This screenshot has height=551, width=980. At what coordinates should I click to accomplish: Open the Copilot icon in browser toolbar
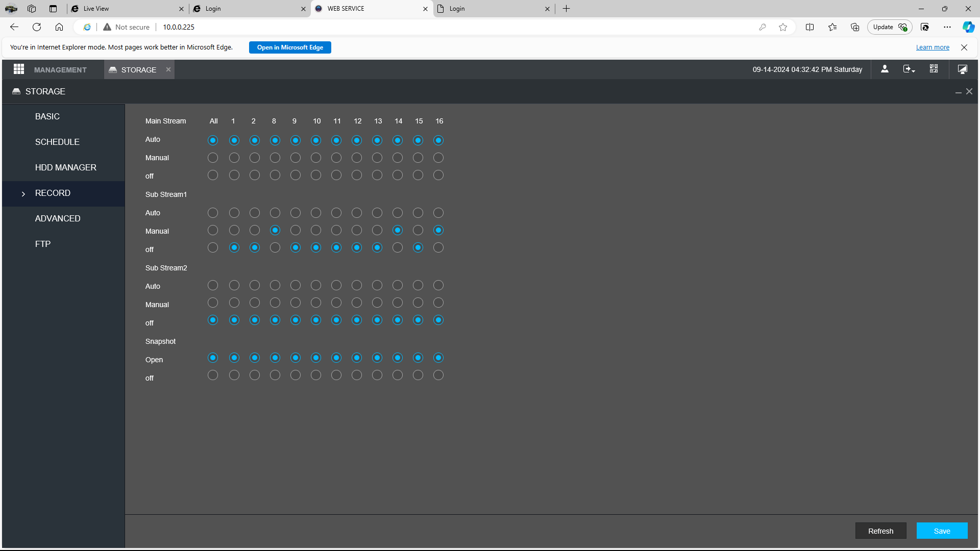pyautogui.click(x=968, y=27)
